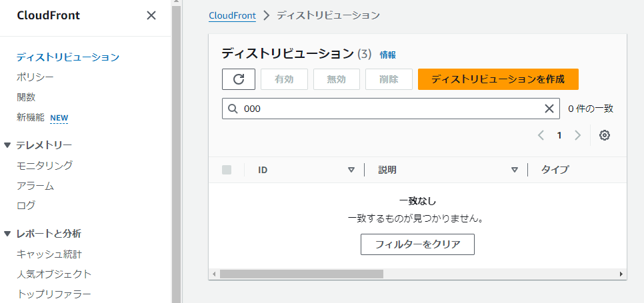
Task: Open アラーム in the sidebar
Action: [x=35, y=186]
